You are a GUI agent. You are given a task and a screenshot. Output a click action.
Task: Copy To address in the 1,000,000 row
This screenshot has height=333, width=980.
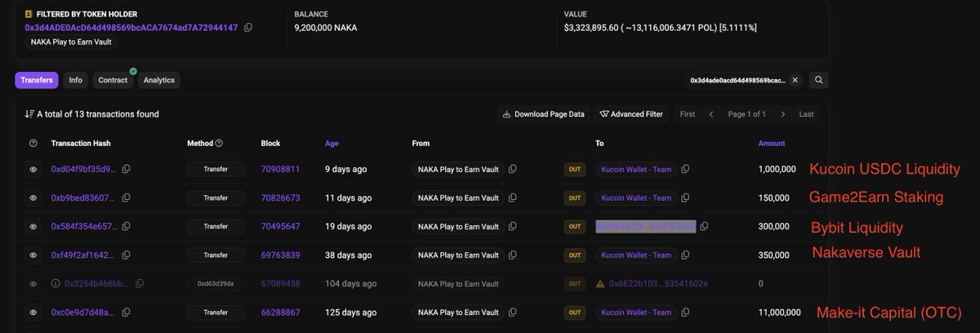(x=685, y=169)
